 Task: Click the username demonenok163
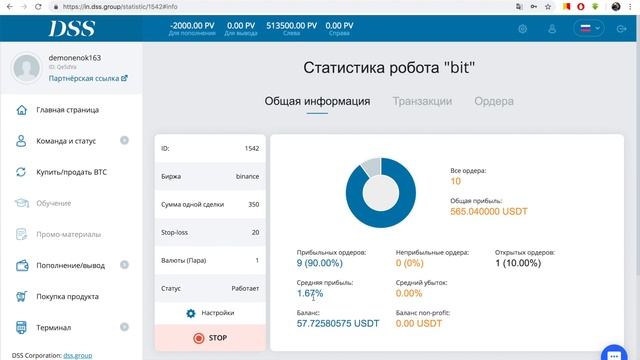75,58
